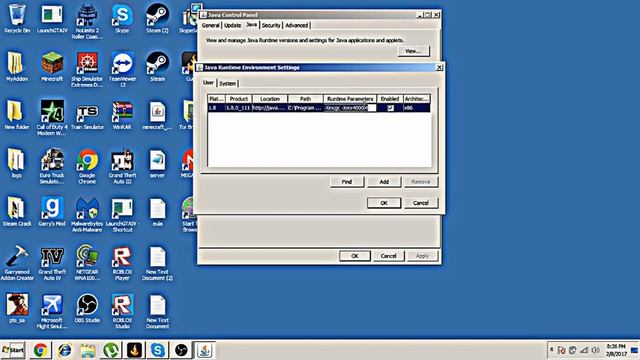Open Skype from the taskbar
The height and width of the screenshot is (360, 640).
click(158, 350)
